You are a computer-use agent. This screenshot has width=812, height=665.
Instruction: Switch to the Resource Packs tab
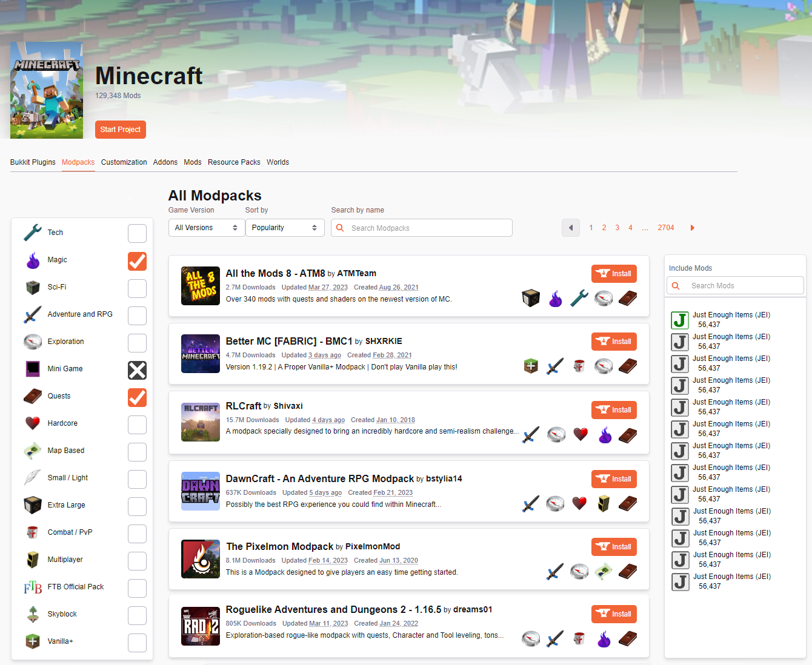234,162
